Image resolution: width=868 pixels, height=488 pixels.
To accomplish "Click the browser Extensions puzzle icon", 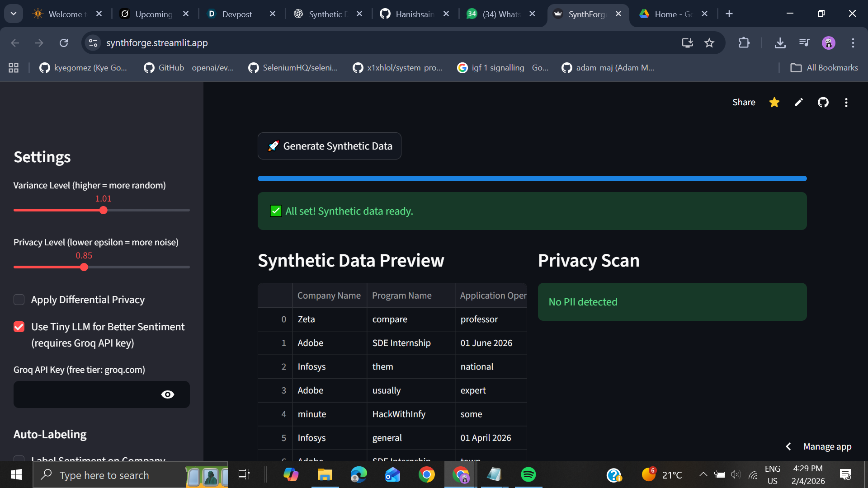I will click(744, 43).
